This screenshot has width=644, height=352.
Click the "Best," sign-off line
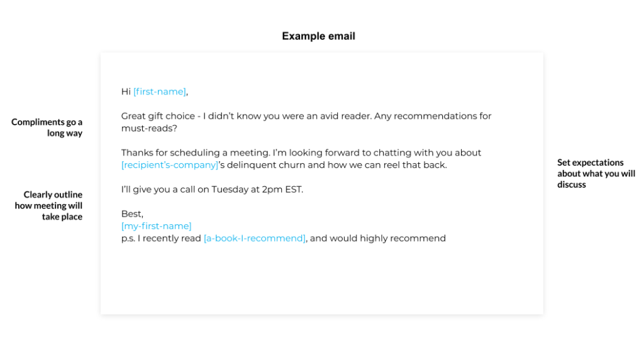pos(132,214)
